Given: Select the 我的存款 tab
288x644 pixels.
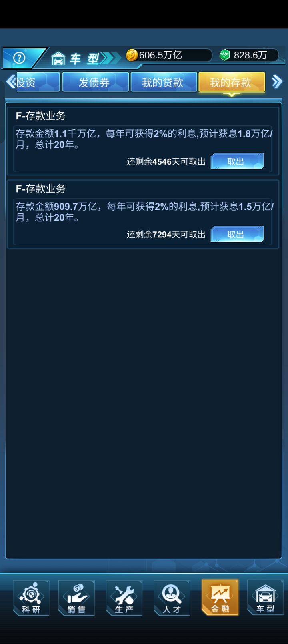Looking at the screenshot, I should [232, 83].
